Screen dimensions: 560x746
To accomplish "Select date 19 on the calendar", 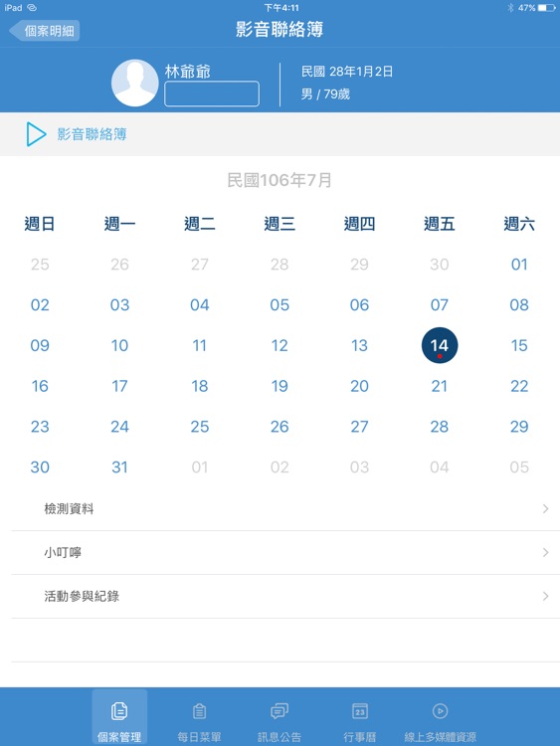I will click(x=280, y=386).
